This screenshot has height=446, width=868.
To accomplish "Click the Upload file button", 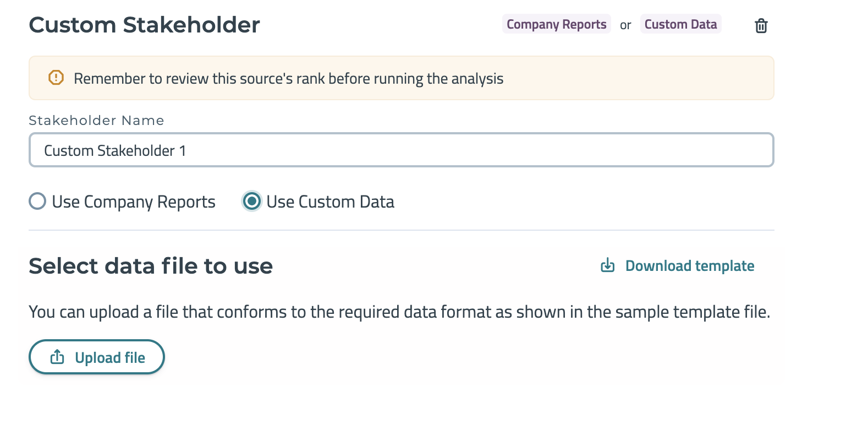I will click(97, 357).
